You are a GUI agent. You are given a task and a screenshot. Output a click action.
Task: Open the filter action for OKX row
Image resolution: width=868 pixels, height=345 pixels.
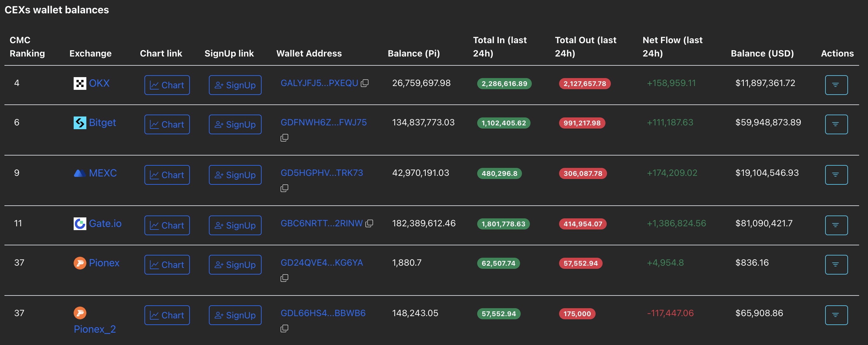[x=836, y=85]
